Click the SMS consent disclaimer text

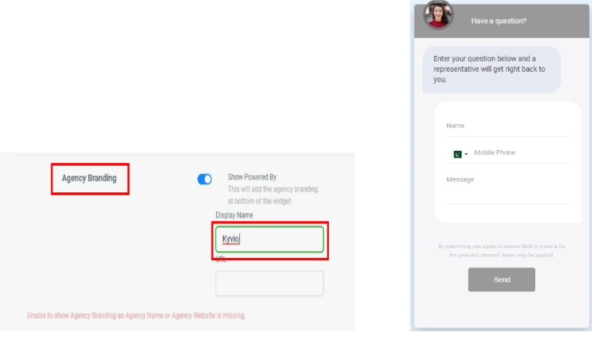502,250
